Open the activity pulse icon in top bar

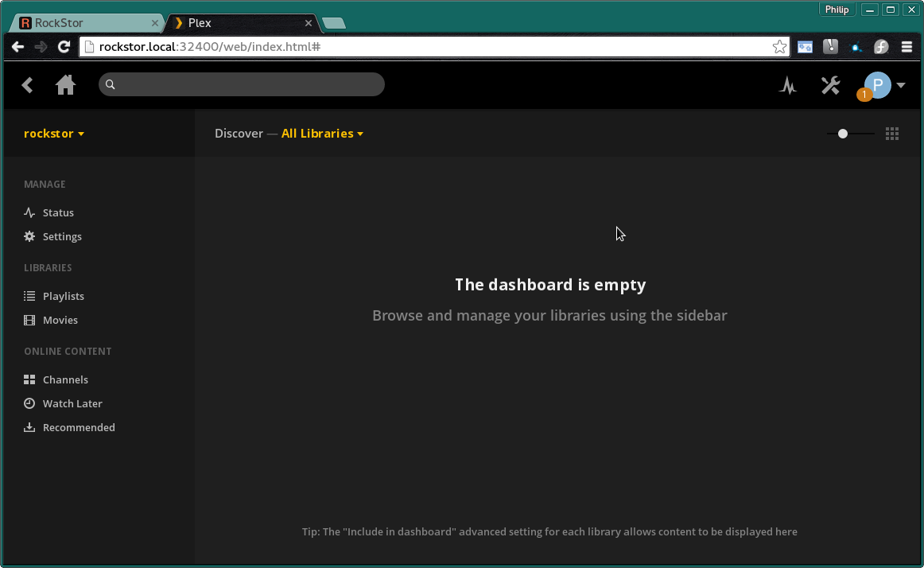pos(788,86)
